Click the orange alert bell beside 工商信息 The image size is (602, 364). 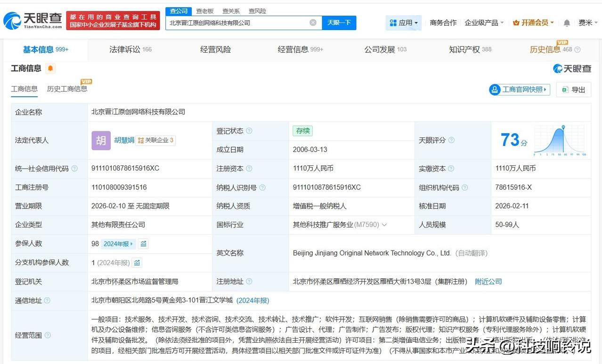click(x=50, y=69)
